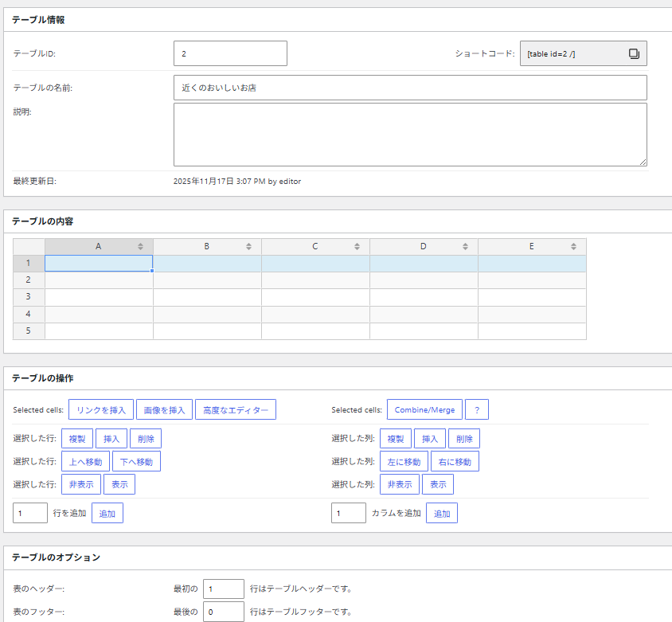
Task: Click 上へ移動 to move row up
Action: point(85,461)
